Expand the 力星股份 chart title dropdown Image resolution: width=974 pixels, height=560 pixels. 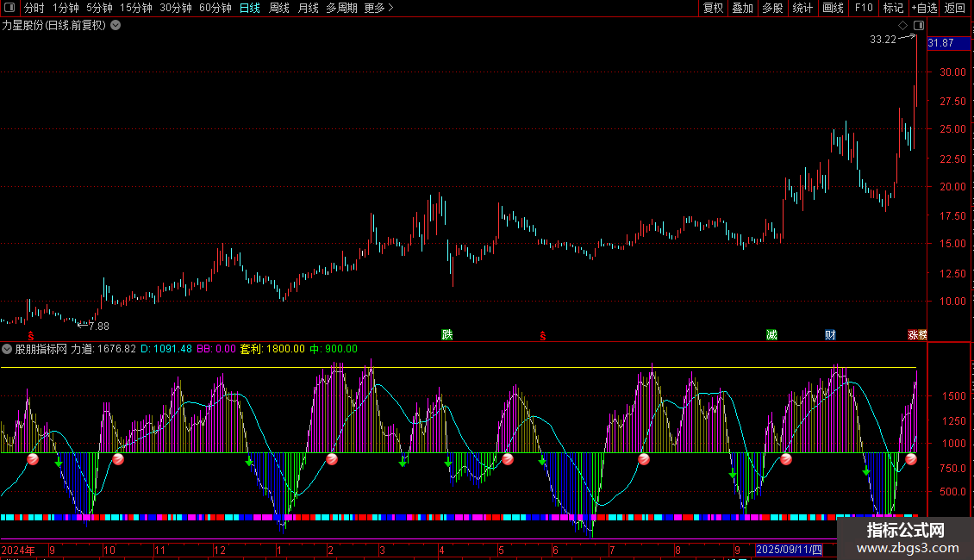point(116,25)
